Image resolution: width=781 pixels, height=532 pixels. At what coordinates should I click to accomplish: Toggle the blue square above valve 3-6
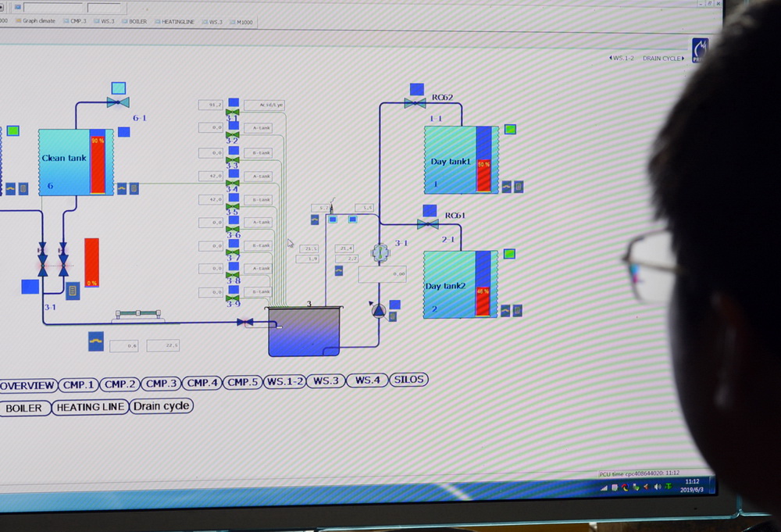tap(233, 220)
